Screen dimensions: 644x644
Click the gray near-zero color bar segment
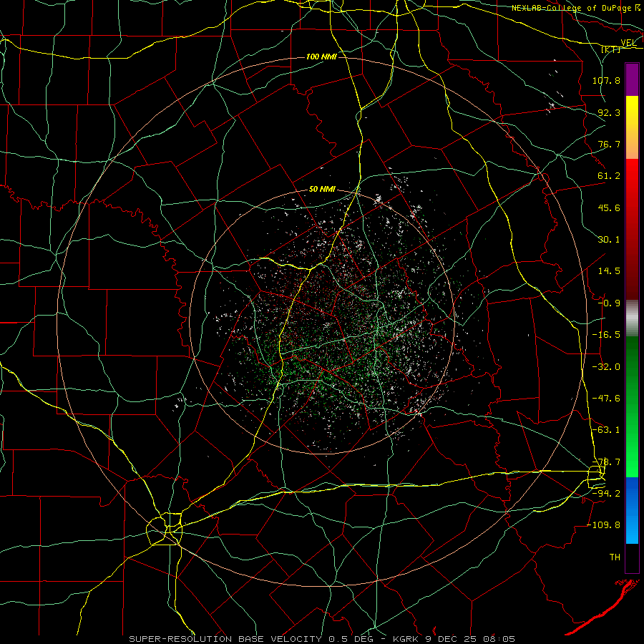point(632,318)
